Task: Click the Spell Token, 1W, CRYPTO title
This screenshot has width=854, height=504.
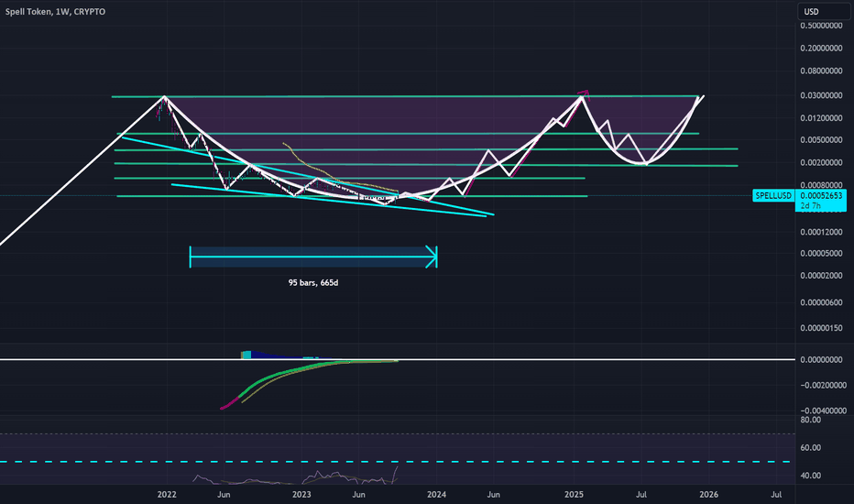Action: [x=55, y=11]
